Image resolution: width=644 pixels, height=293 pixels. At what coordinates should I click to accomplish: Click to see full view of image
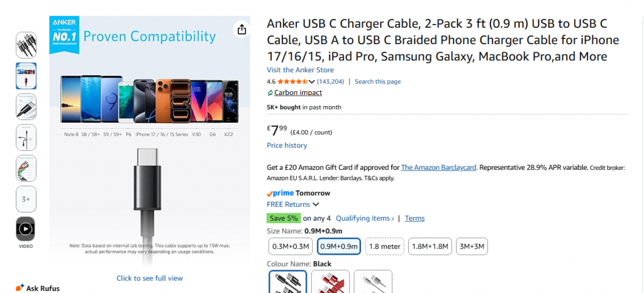[150, 278]
